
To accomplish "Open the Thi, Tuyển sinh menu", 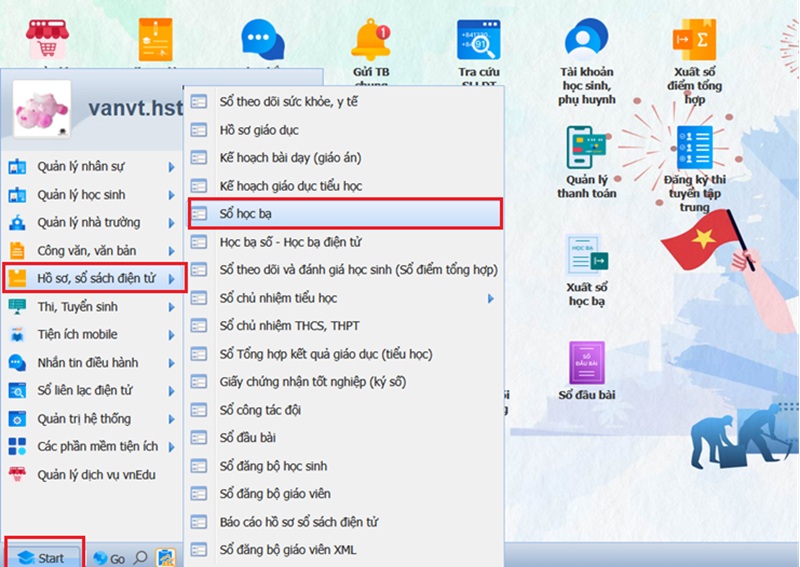I will pyautogui.click(x=92, y=307).
